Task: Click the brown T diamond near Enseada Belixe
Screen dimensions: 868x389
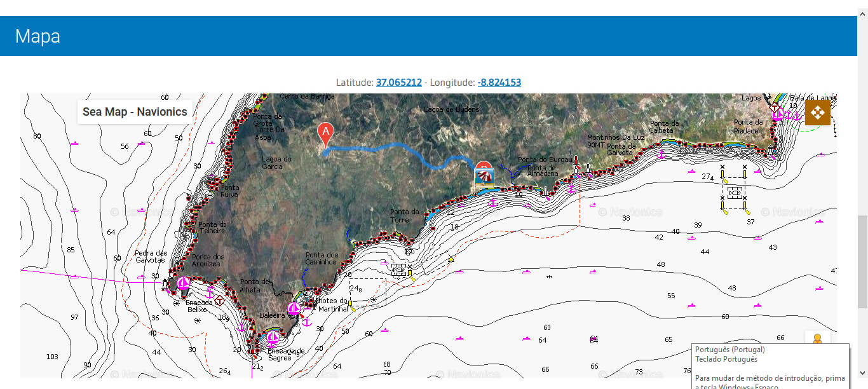Action: (220, 301)
